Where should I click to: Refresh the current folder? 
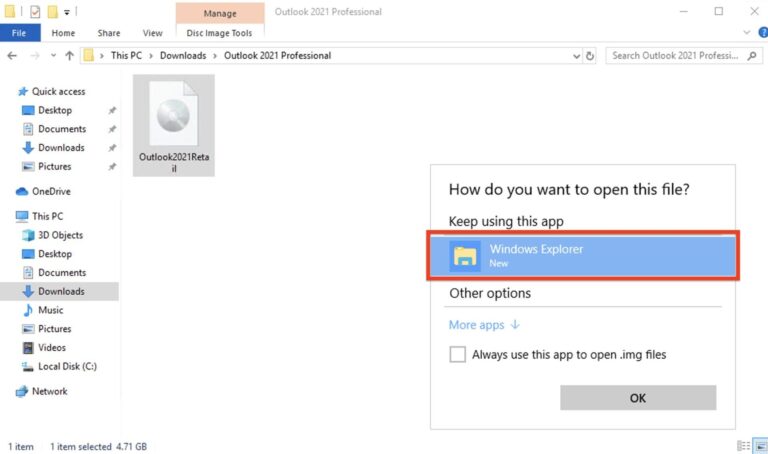[x=590, y=56]
